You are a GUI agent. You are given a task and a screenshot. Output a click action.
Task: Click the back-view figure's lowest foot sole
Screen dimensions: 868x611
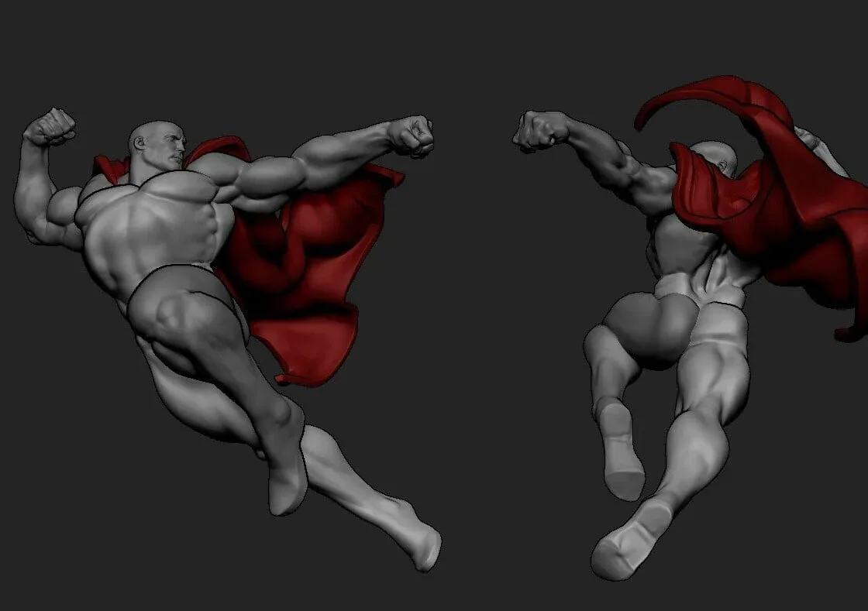[631, 542]
